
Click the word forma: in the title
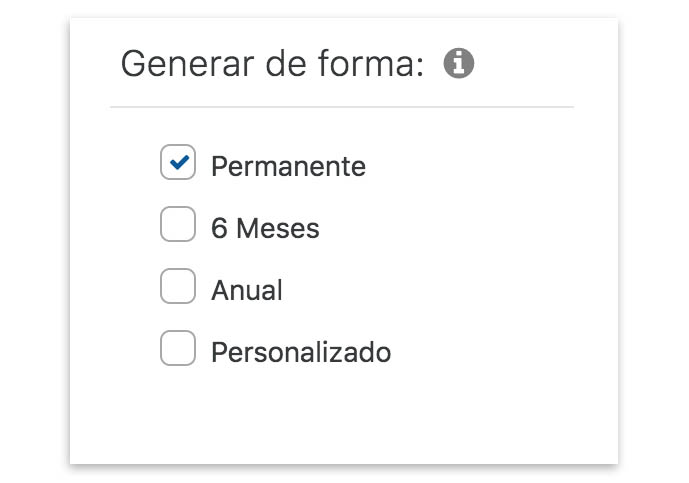pyautogui.click(x=371, y=64)
